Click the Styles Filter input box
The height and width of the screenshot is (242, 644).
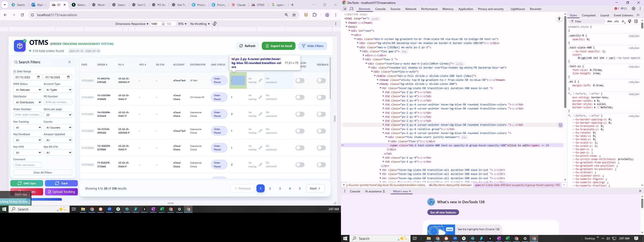tap(587, 22)
